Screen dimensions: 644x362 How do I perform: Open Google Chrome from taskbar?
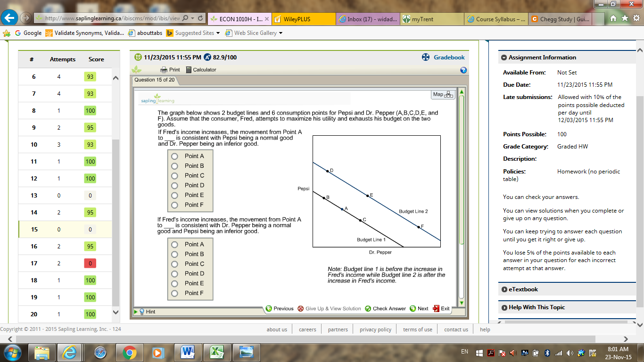click(130, 352)
